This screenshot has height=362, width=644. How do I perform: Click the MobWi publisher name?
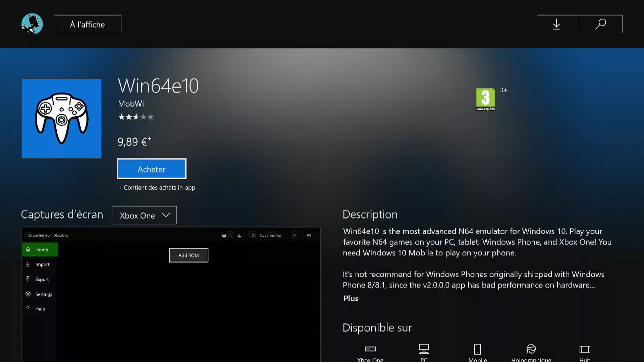click(x=131, y=104)
